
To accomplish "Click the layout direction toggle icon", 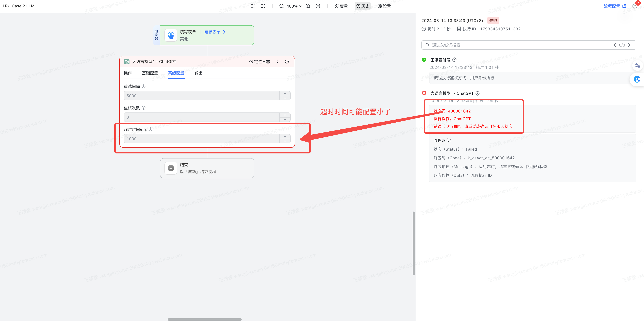I will (x=263, y=6).
